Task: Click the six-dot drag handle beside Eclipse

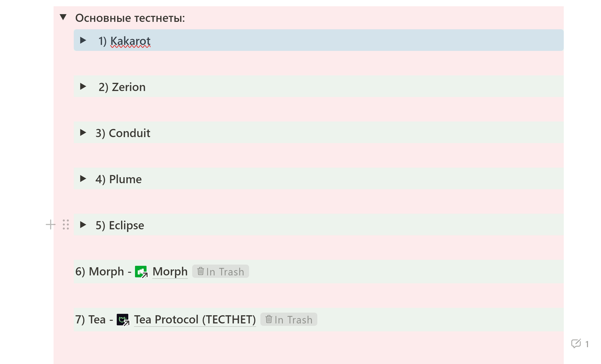Action: pyautogui.click(x=66, y=224)
